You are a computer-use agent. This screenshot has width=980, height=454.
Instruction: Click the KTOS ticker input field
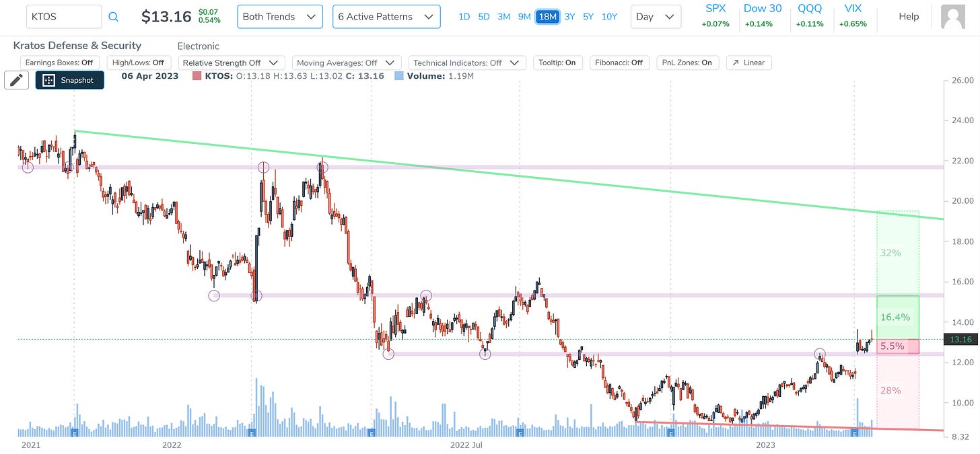[64, 17]
